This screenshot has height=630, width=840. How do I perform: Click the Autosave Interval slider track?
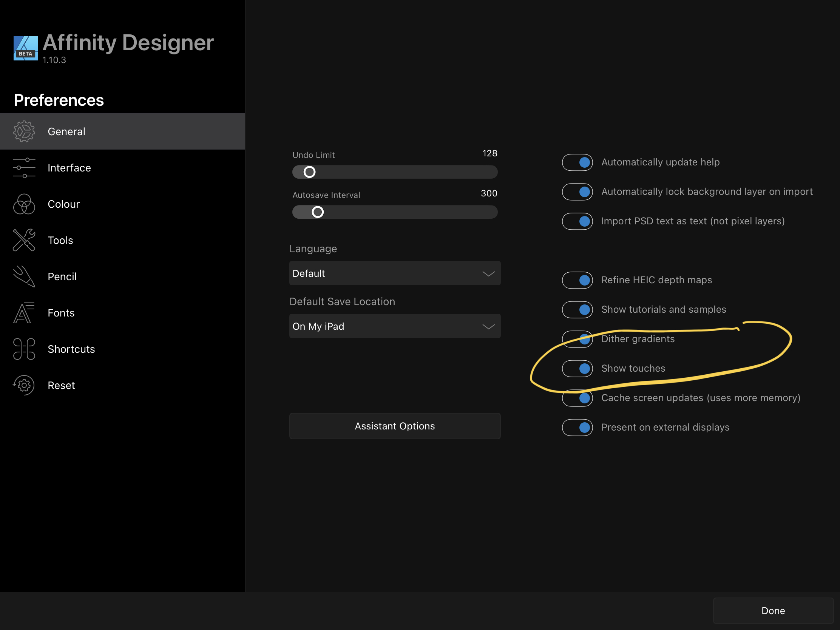(x=395, y=212)
